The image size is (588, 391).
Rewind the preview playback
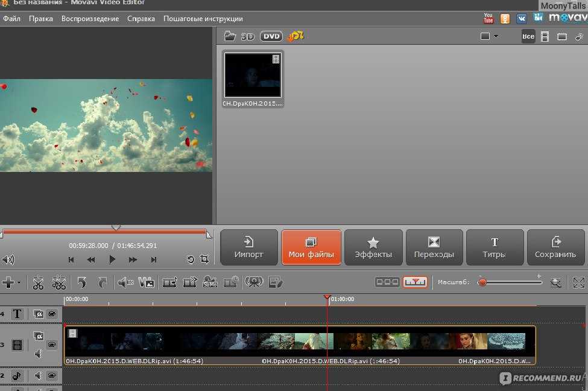[90, 259]
